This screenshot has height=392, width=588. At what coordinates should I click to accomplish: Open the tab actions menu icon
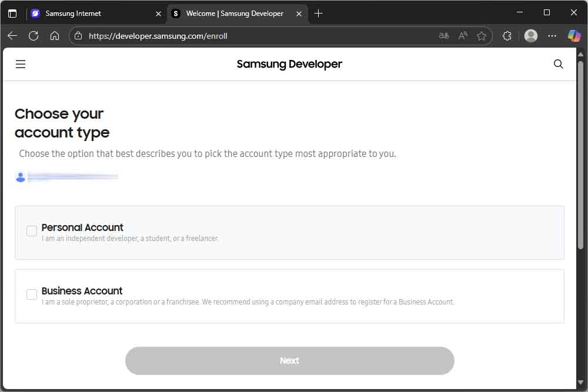pyautogui.click(x=12, y=14)
